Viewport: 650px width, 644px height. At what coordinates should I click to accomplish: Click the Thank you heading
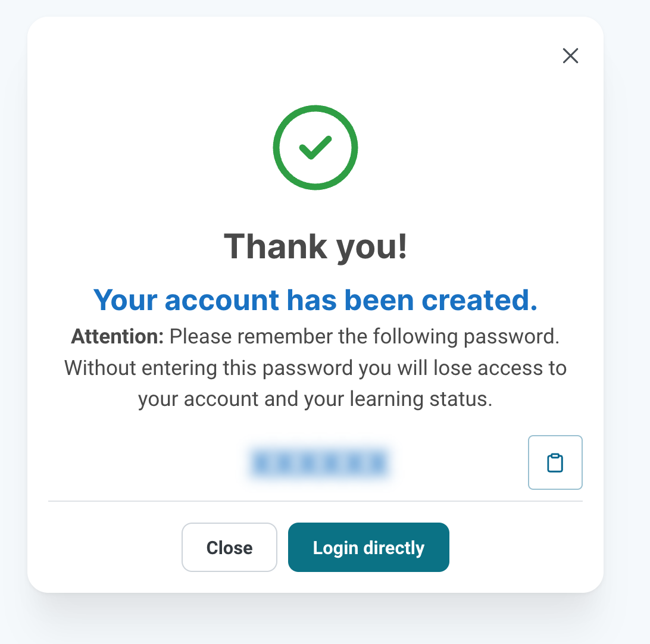(x=315, y=246)
